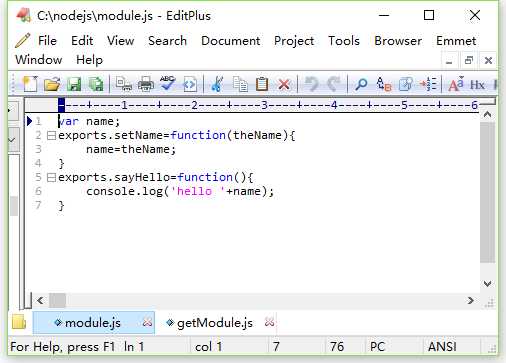The height and width of the screenshot is (363, 506).
Task: Minimize the inner document window
Action: (449, 61)
